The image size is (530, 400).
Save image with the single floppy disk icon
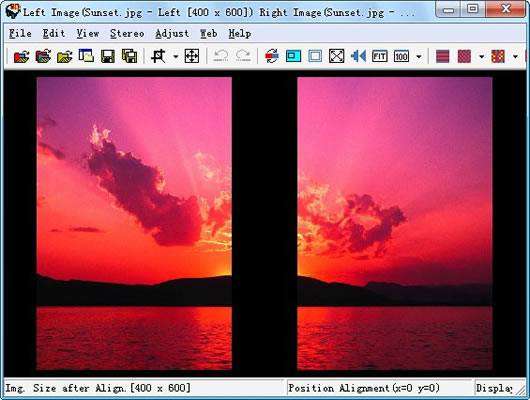click(108, 56)
